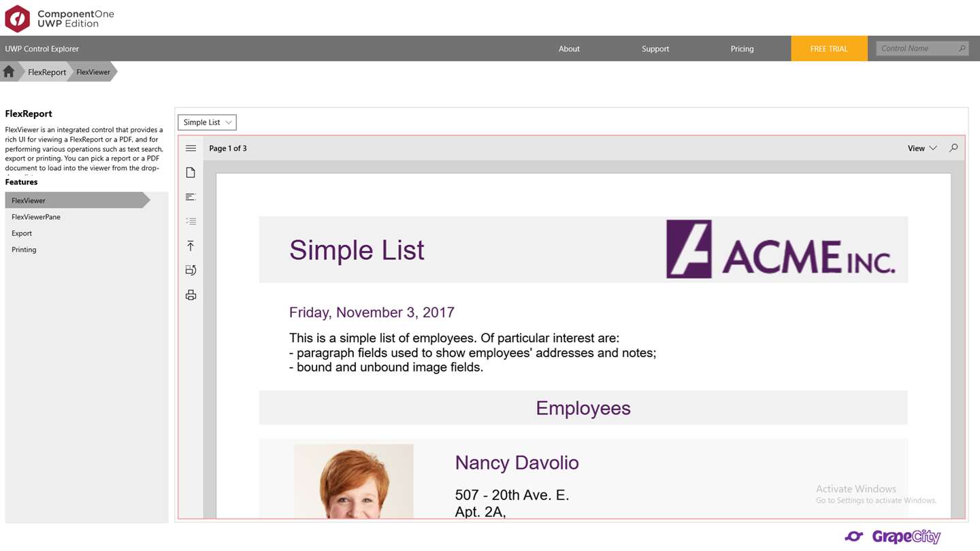Viewport: 980px width, 551px height.
Task: Click the export (upload arrow) icon
Action: (191, 246)
